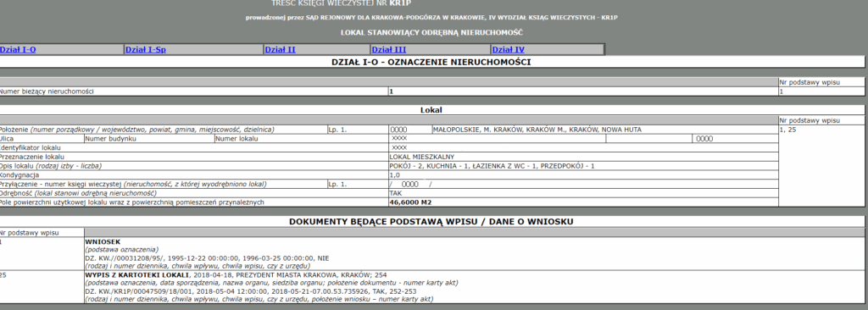868x310 pixels.
Task: Go to Dział II link
Action: (x=280, y=50)
